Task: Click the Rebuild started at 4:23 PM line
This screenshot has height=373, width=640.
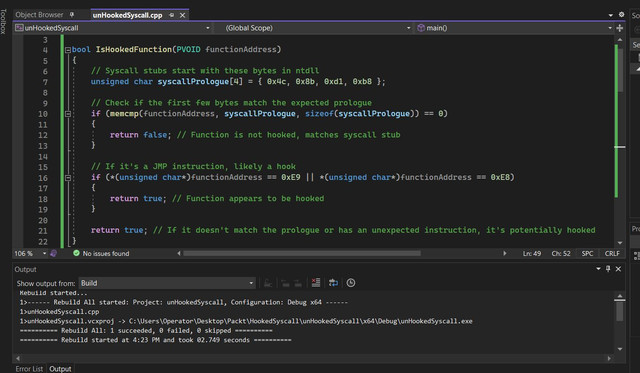Action: tap(156, 340)
